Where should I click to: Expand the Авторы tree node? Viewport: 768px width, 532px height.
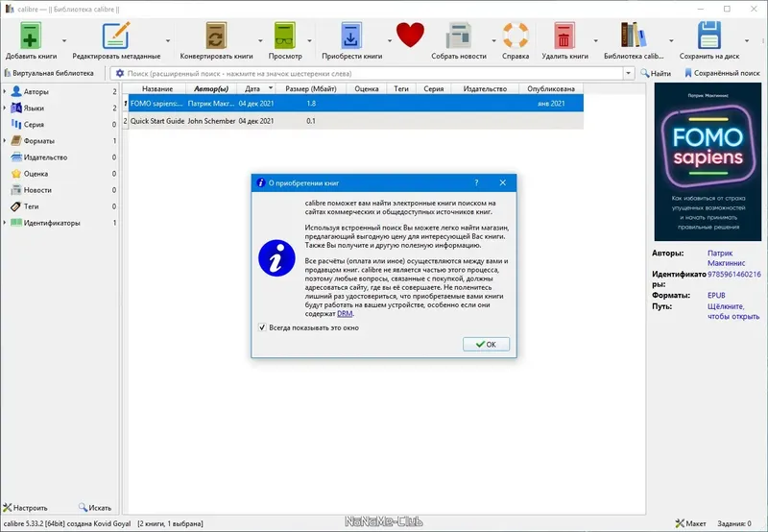pos(5,91)
